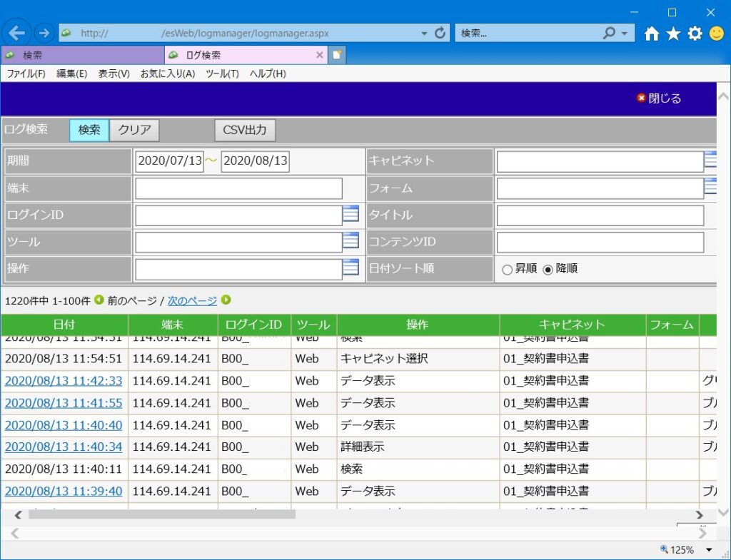Click the 検索 button in log search
731x560 pixels.
(x=89, y=130)
